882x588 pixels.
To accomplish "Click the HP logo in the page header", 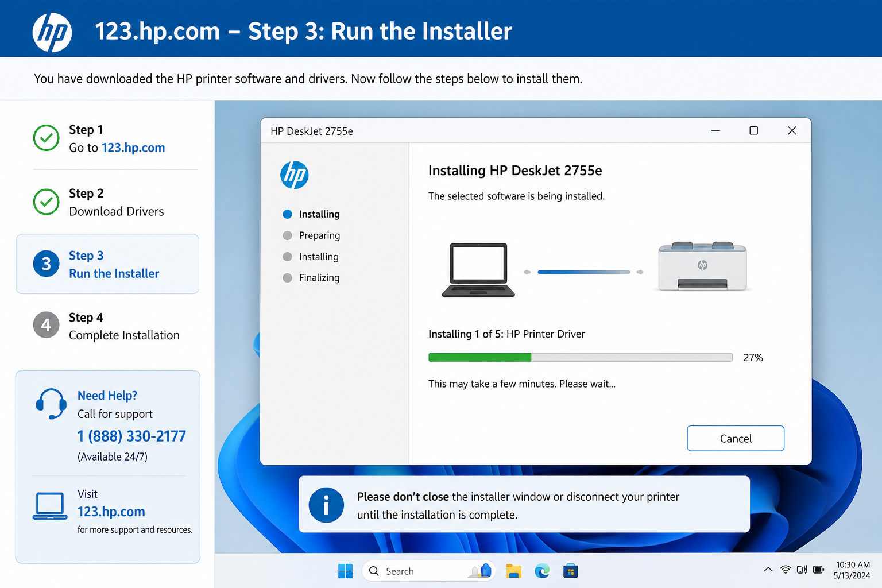I will (x=52, y=32).
